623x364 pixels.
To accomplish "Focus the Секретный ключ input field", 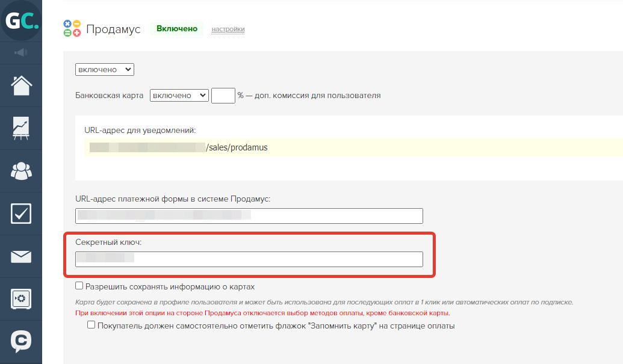I will [x=249, y=259].
